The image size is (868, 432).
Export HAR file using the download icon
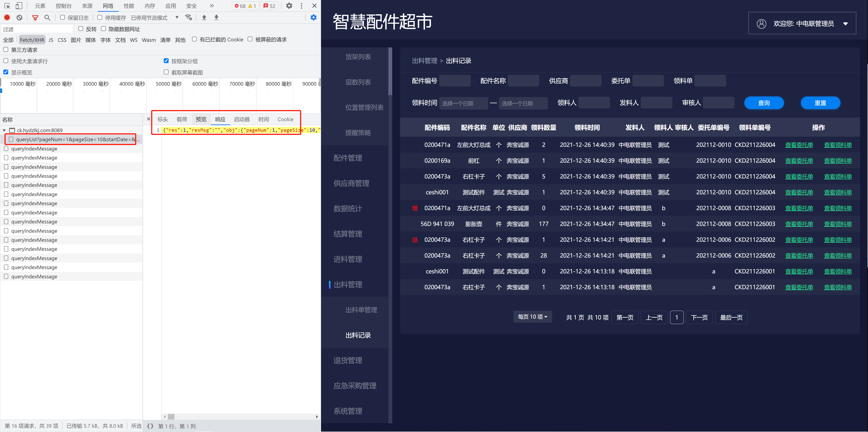(216, 17)
